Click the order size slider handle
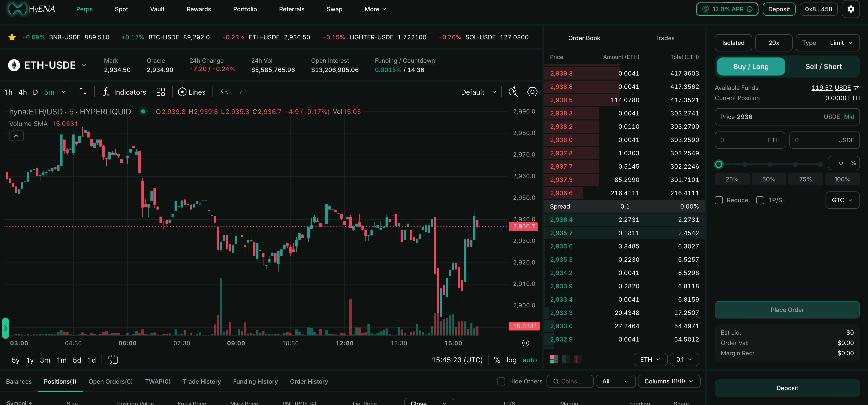Viewport: 868px width, 405px height. pyautogui.click(x=719, y=164)
